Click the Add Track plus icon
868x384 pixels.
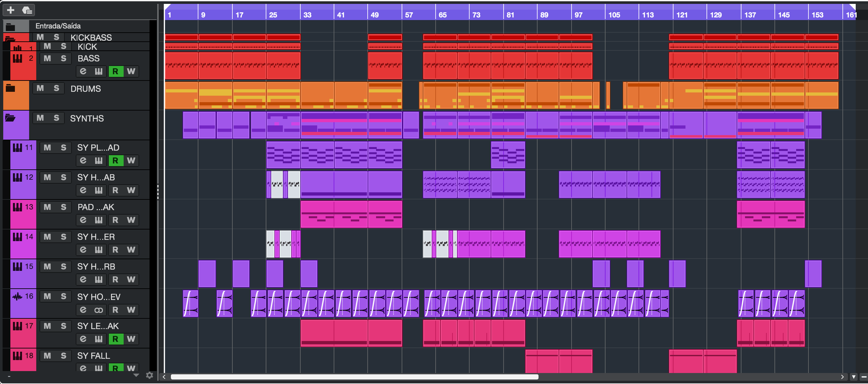point(10,10)
